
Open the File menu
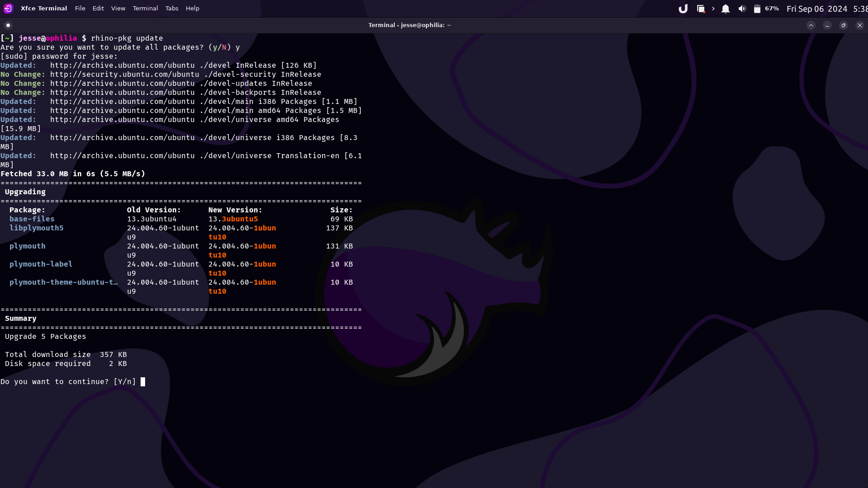(x=80, y=8)
